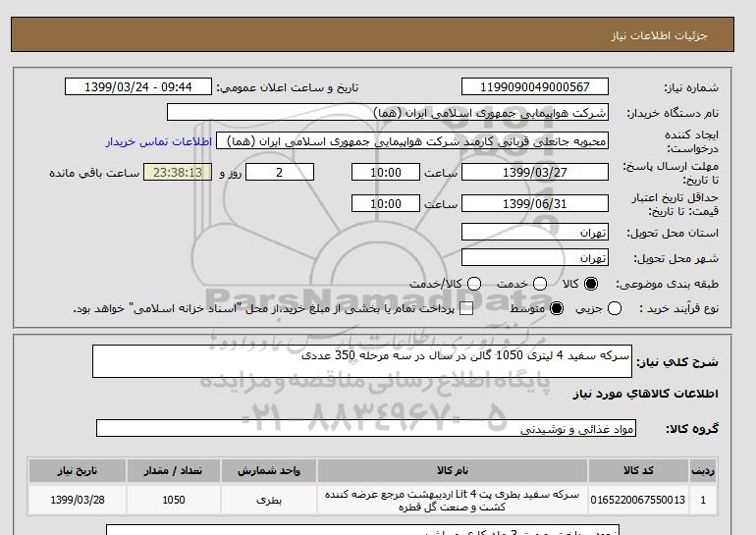This screenshot has height=535, width=756.
Task: Open buyer contact info link اطلاعات تماس خریدار
Action: point(159,141)
